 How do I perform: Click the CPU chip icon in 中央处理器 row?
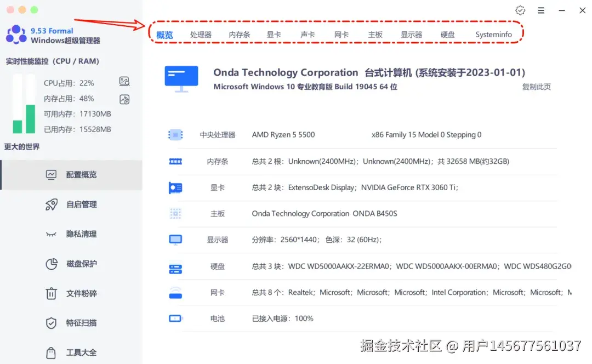[175, 135]
